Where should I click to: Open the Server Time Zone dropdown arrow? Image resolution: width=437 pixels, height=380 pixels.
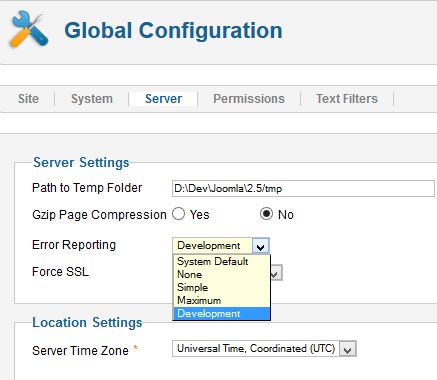(348, 349)
